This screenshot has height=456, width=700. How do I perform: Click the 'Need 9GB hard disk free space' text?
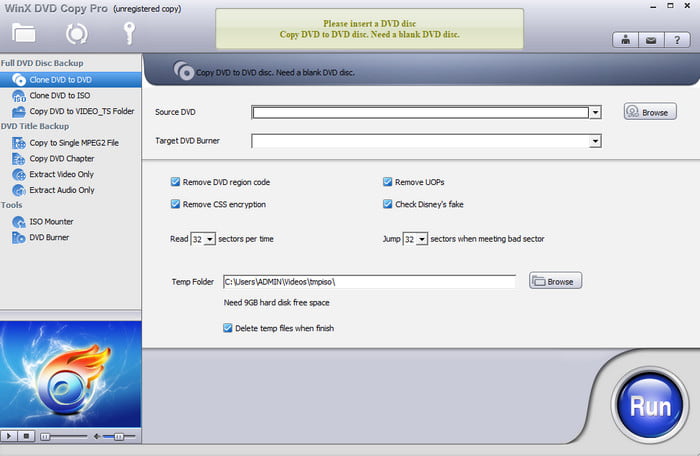[x=276, y=303]
